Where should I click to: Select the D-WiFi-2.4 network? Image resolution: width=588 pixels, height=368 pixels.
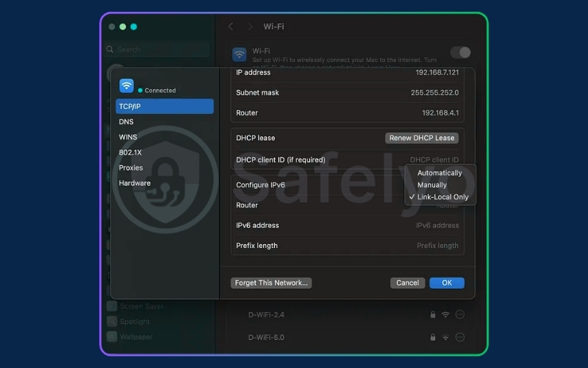coord(266,315)
